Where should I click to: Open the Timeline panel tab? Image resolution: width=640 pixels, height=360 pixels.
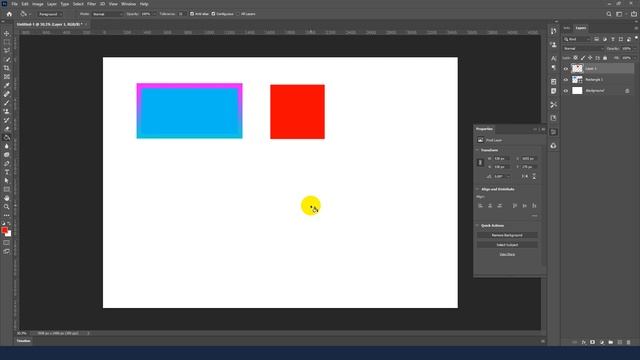[24, 341]
